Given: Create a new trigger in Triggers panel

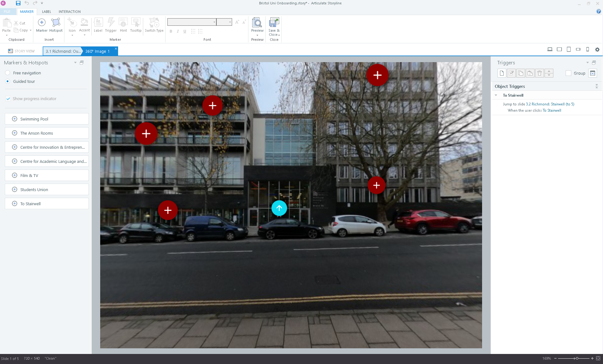Looking at the screenshot, I should [x=501, y=73].
